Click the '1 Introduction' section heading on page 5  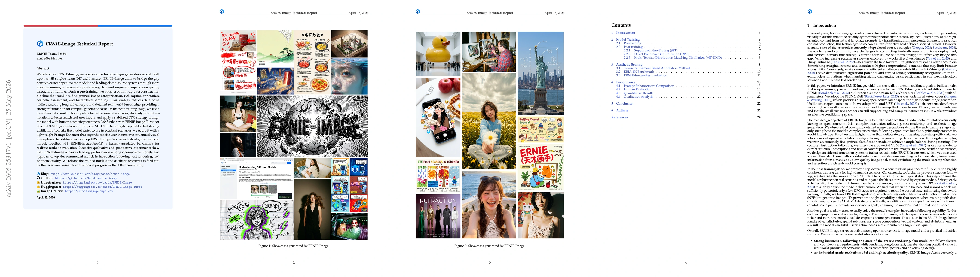tap(821, 25)
